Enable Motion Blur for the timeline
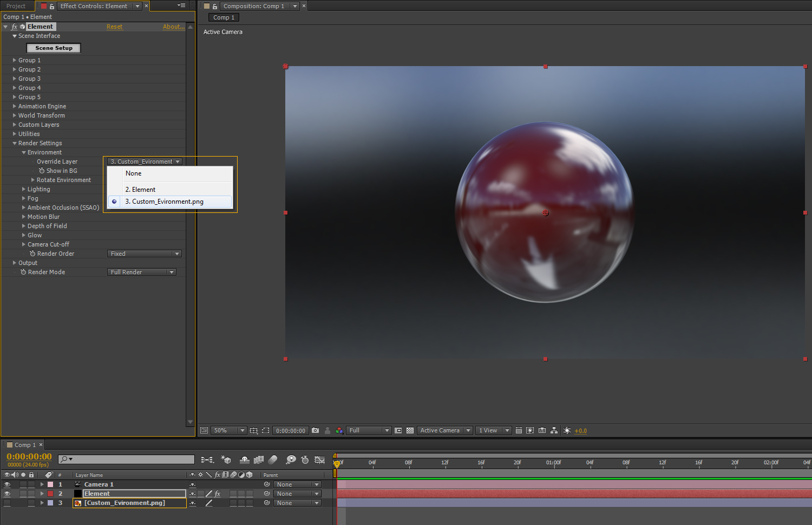The height and width of the screenshot is (525, 812). coord(273,459)
